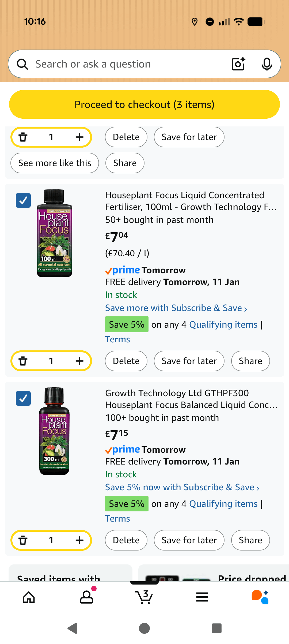Tap trash icon for 100ml Houseplant Focus
The width and height of the screenshot is (289, 644).
click(x=23, y=361)
